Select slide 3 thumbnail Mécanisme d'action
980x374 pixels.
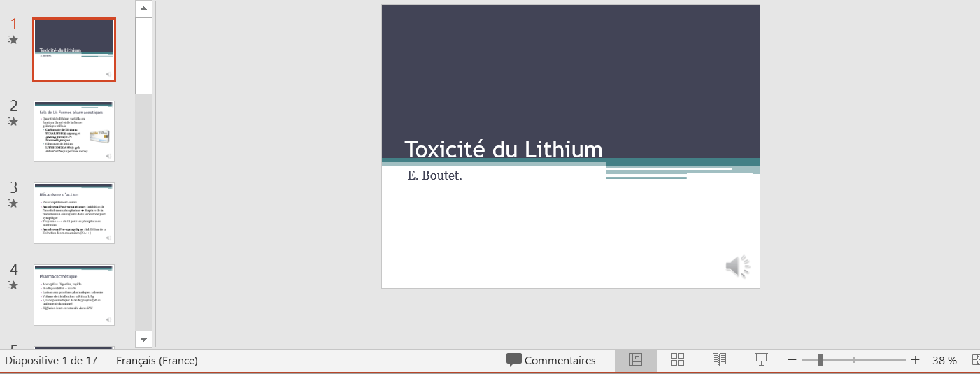pyautogui.click(x=74, y=213)
